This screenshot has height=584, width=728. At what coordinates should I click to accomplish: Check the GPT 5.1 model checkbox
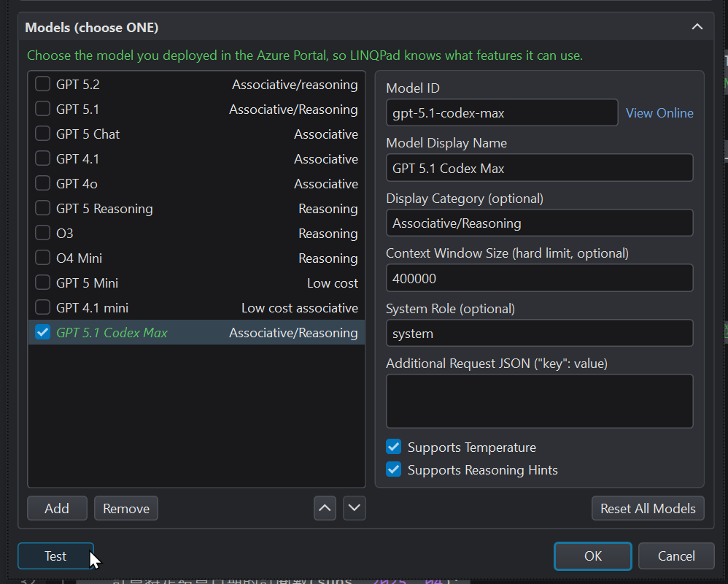(x=43, y=109)
